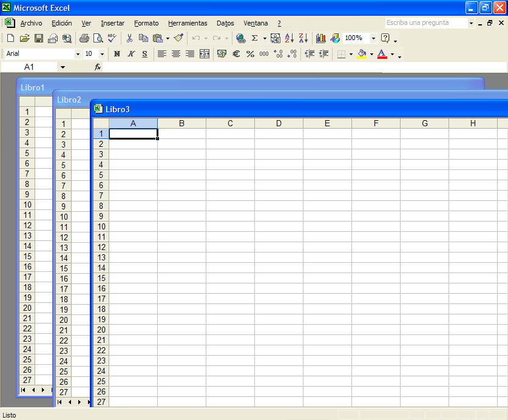Toggle underline (S) formatting

145,54
